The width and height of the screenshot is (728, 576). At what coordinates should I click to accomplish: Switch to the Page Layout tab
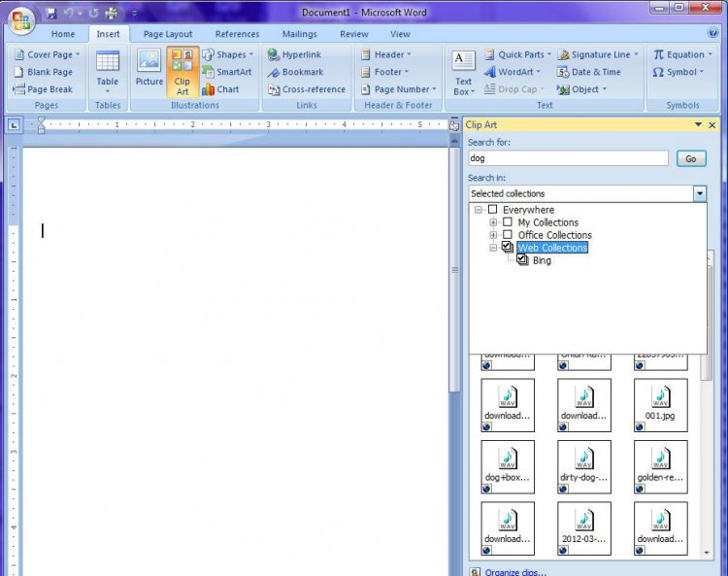coord(168,34)
